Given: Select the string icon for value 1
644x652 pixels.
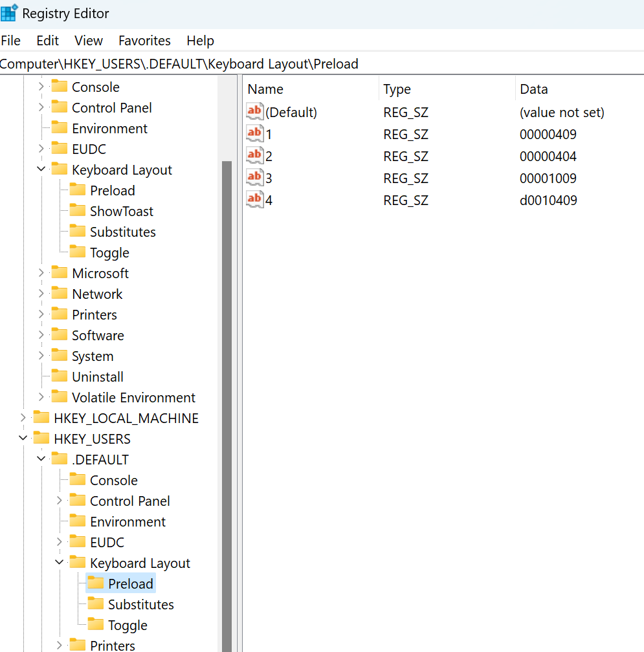Looking at the screenshot, I should click(x=254, y=133).
